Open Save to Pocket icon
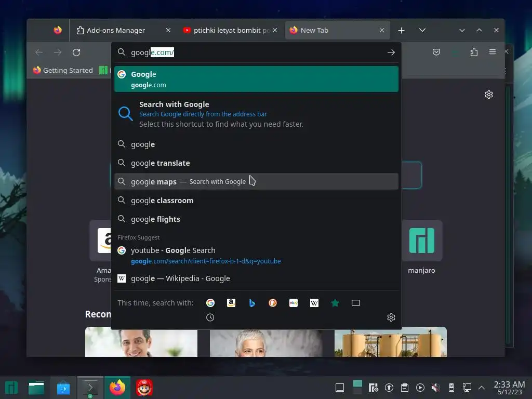532x399 pixels. (436, 52)
